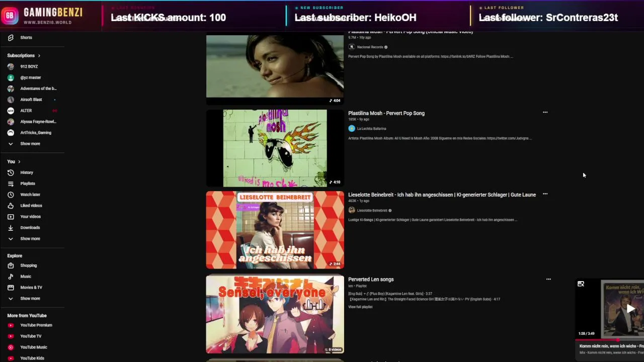Viewport: 644px width, 362px height.
Task: Open the YouTube Premium icon
Action: [11, 325]
